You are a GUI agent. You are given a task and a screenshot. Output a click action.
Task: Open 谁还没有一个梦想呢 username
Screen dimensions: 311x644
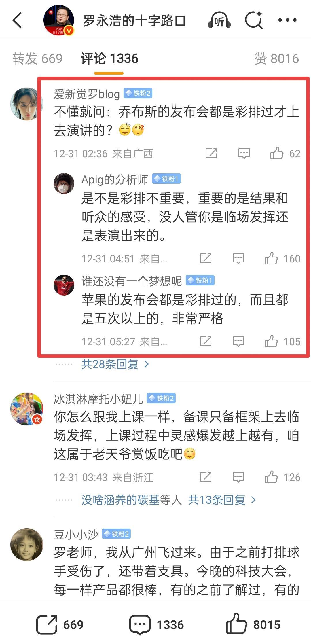(132, 281)
